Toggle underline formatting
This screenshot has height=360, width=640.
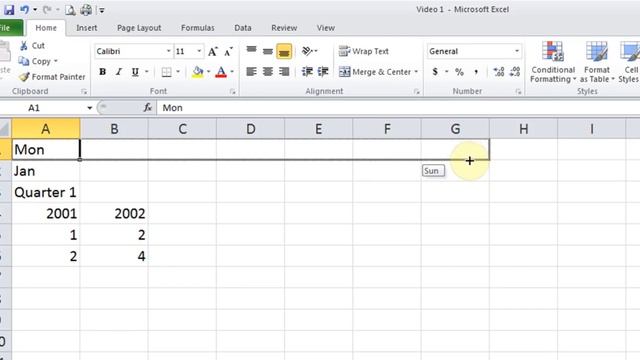click(135, 72)
